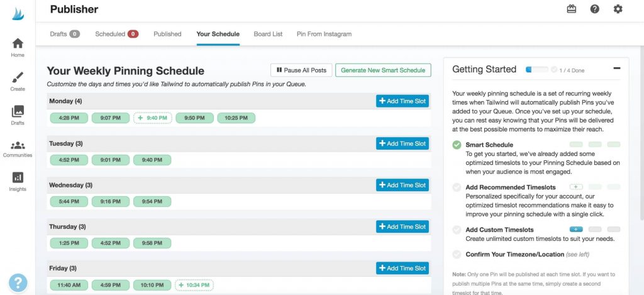The image size is (644, 295).
Task: Select Wednesday 9:54 PM time slot
Action: [152, 202]
